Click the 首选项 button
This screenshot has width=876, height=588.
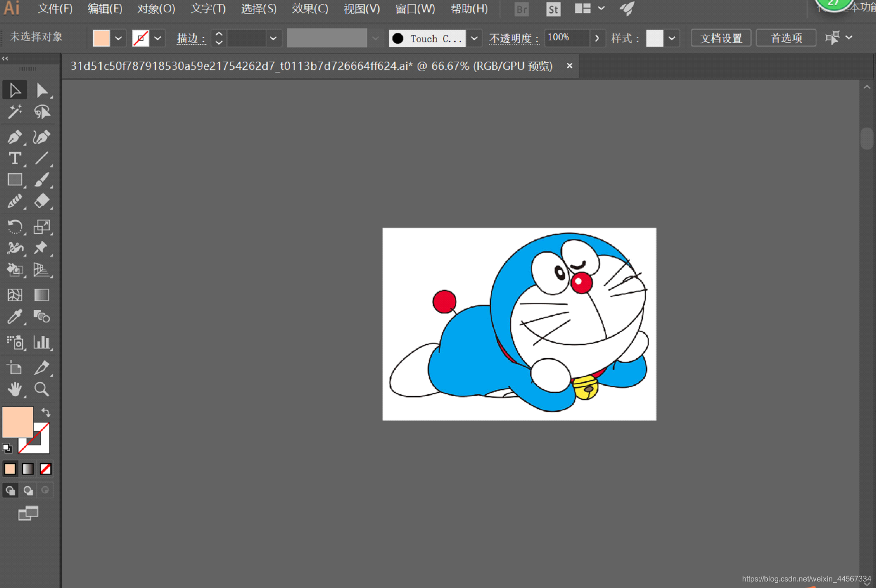click(786, 38)
